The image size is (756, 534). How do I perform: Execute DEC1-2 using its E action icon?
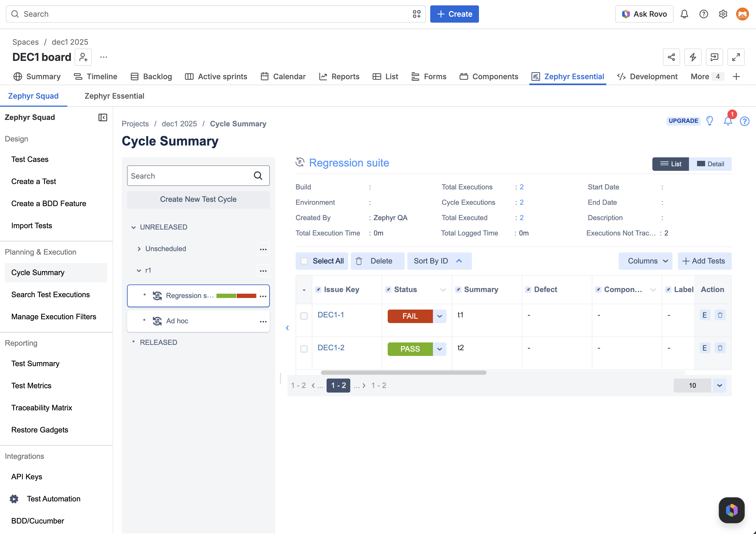tap(705, 348)
